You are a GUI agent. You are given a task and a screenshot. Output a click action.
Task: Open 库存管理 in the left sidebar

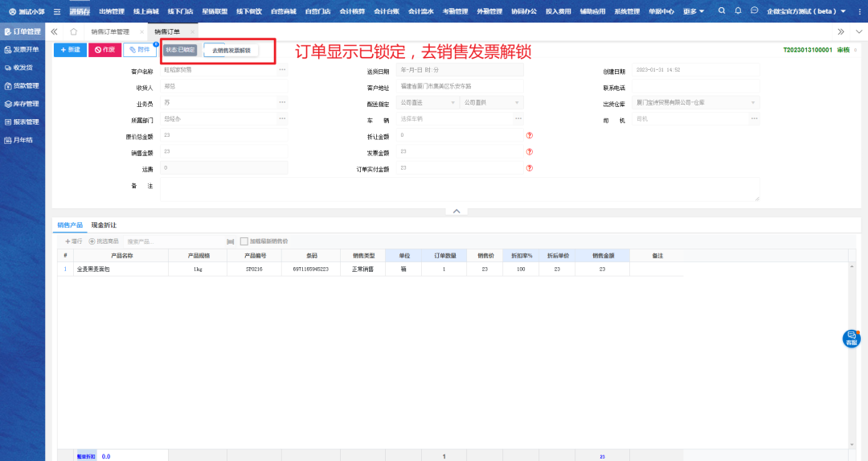[23, 104]
